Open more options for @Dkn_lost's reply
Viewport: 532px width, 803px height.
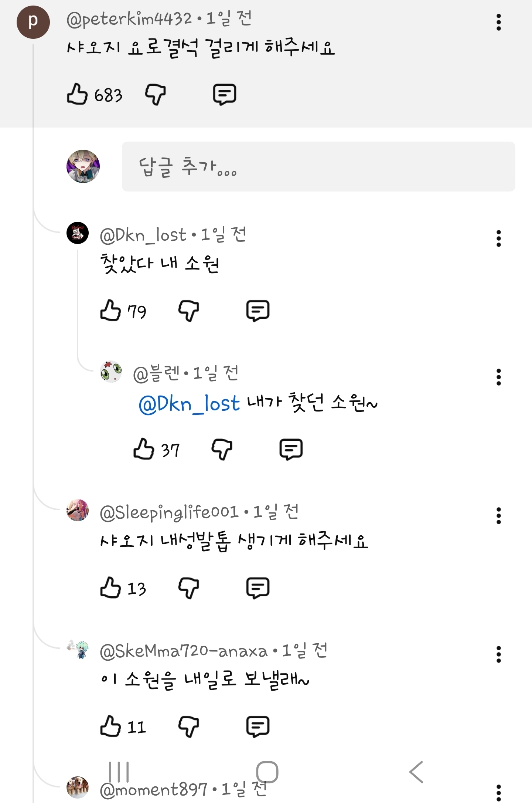498,238
